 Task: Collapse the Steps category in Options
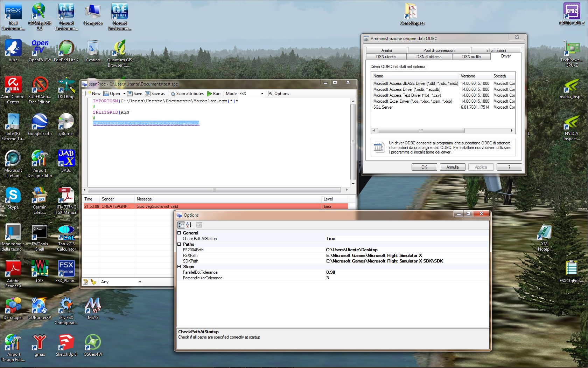click(x=179, y=267)
